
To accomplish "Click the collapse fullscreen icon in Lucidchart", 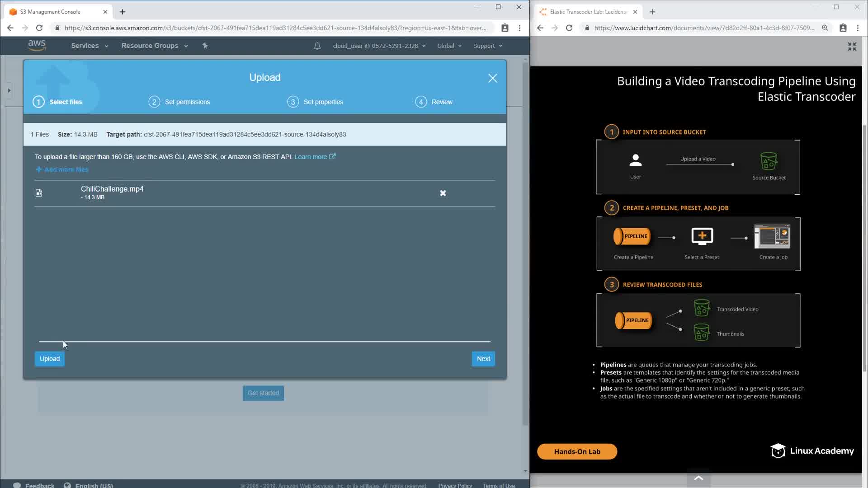I will click(x=852, y=47).
